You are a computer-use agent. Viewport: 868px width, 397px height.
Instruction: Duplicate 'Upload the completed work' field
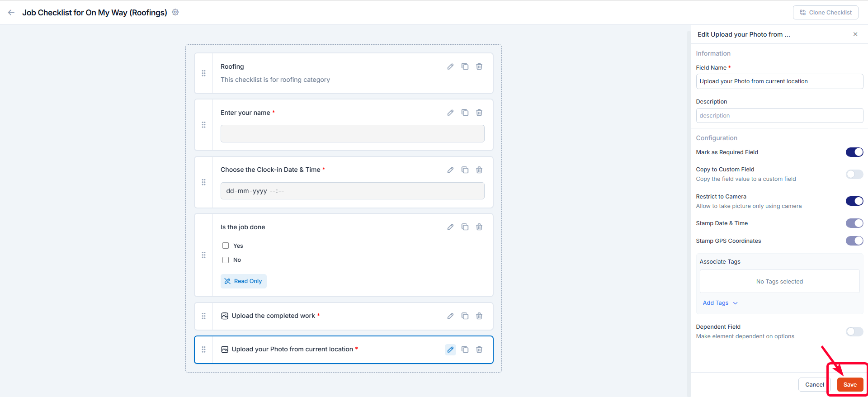coord(465,316)
